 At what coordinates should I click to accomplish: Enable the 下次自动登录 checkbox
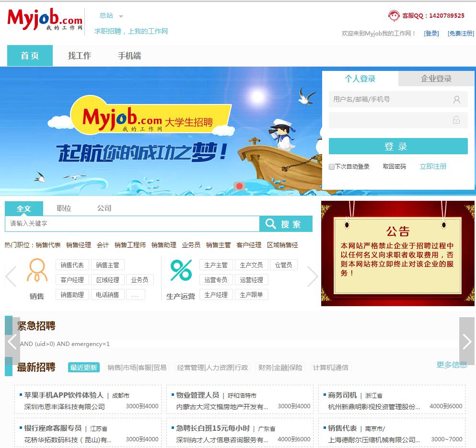(x=332, y=167)
